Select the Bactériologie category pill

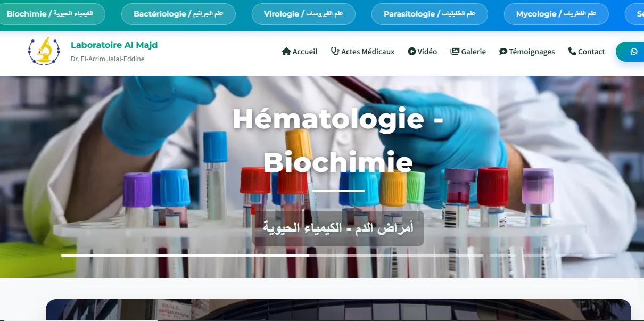[x=178, y=14]
